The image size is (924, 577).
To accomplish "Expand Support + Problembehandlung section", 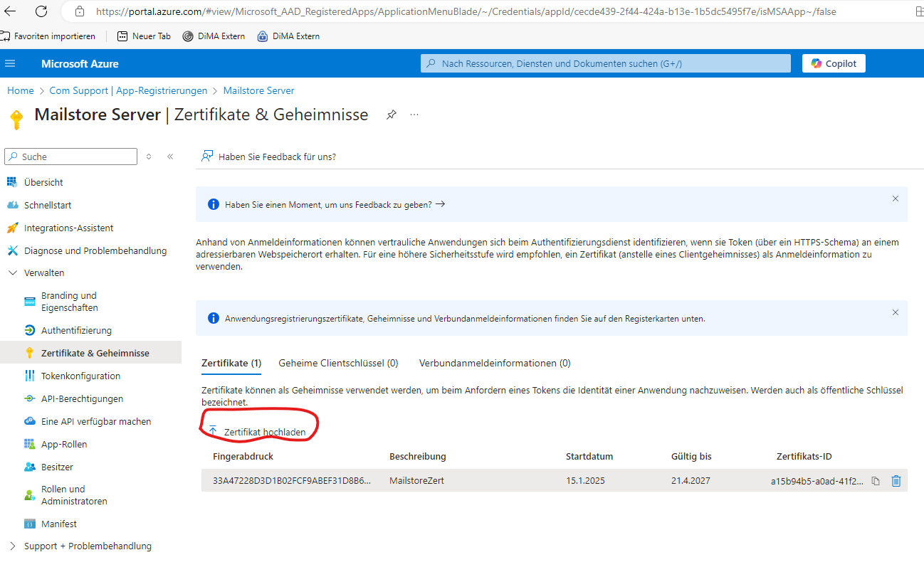I will 13,546.
